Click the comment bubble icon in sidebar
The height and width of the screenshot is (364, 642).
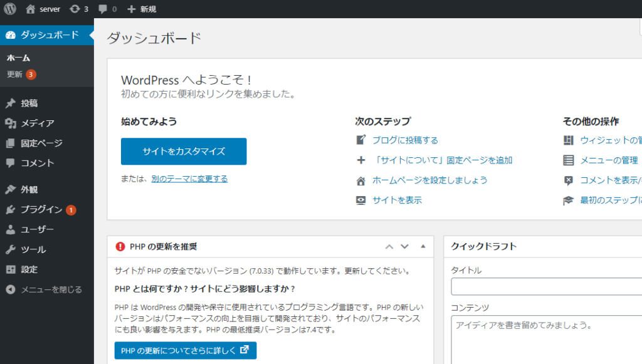click(x=11, y=163)
